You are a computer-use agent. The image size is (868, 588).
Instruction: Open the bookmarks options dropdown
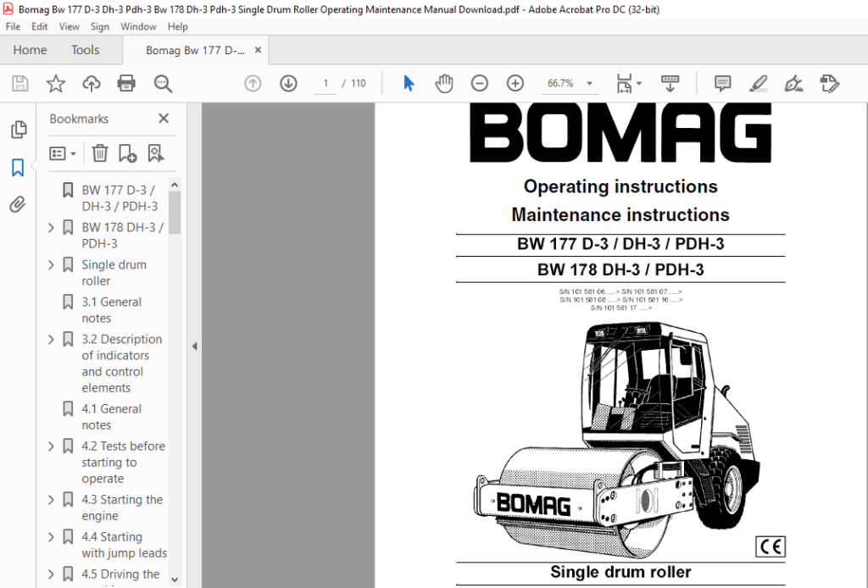pos(62,153)
